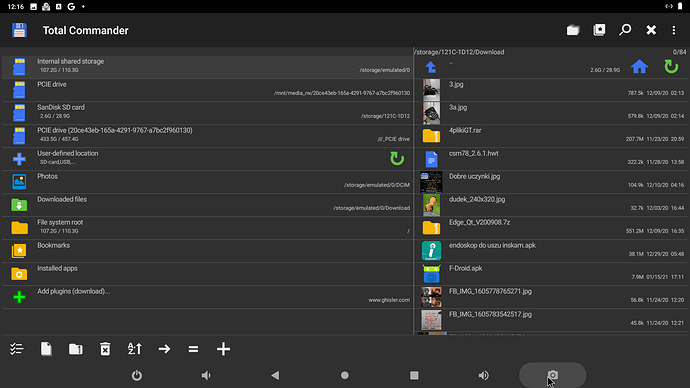This screenshot has height=388, width=690.
Task: Select Add plugins (download)... entry
Action: pos(207,296)
